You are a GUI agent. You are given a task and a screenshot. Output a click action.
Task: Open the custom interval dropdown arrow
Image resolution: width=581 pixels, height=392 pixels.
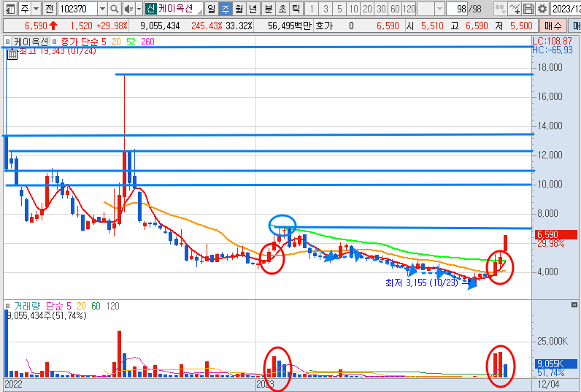439,9
